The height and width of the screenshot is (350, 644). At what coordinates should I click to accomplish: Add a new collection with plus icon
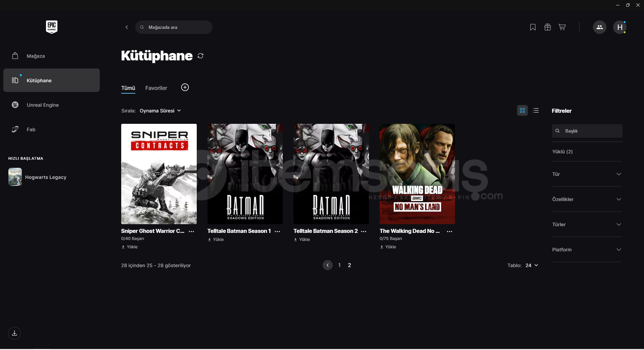pos(185,87)
